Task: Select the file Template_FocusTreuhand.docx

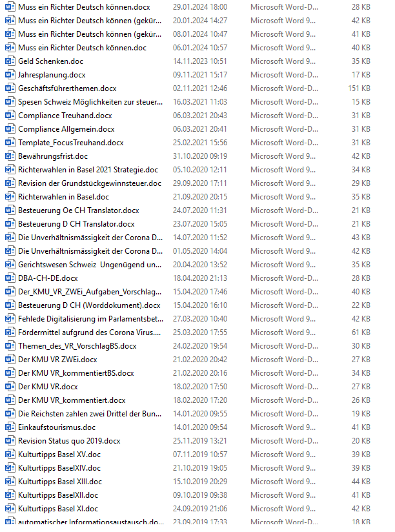Action: (x=70, y=143)
